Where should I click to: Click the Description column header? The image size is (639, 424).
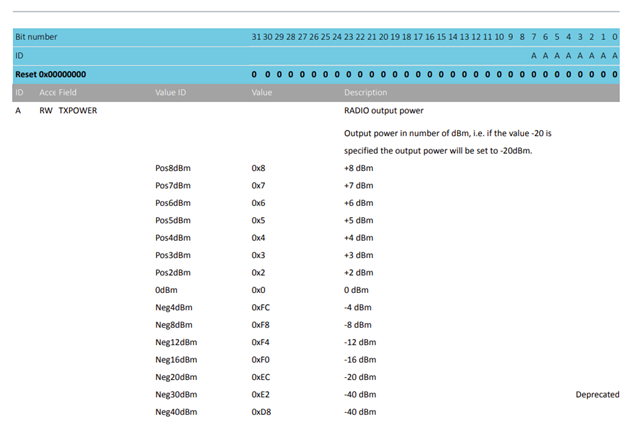[365, 92]
